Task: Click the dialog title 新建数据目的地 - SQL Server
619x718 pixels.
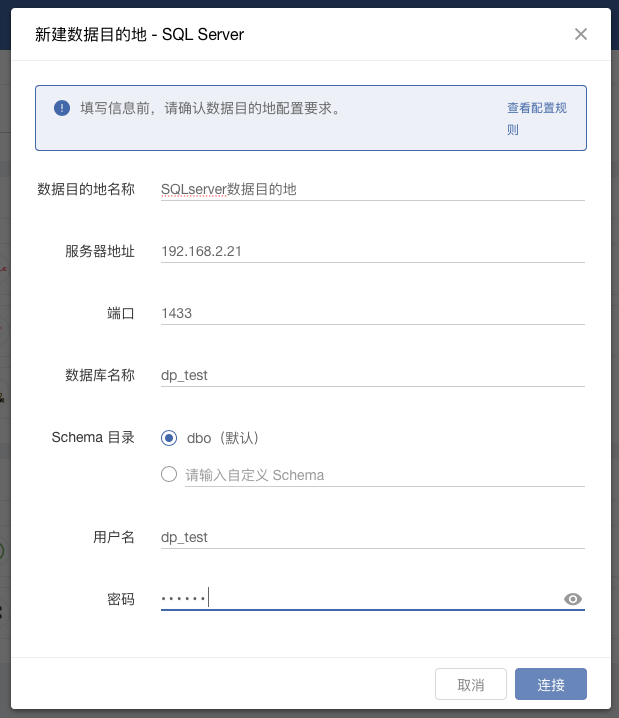Action: point(139,35)
